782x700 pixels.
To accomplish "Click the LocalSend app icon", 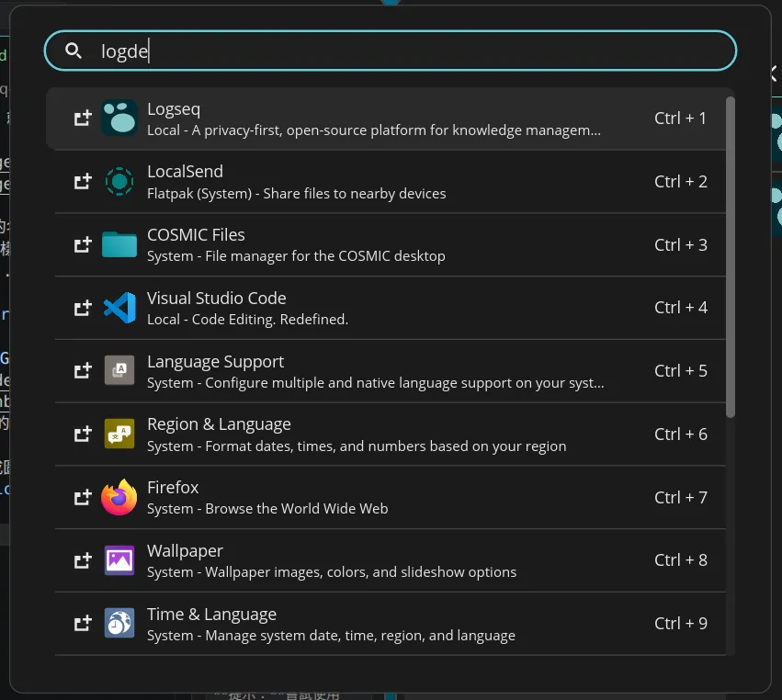I will click(119, 182).
